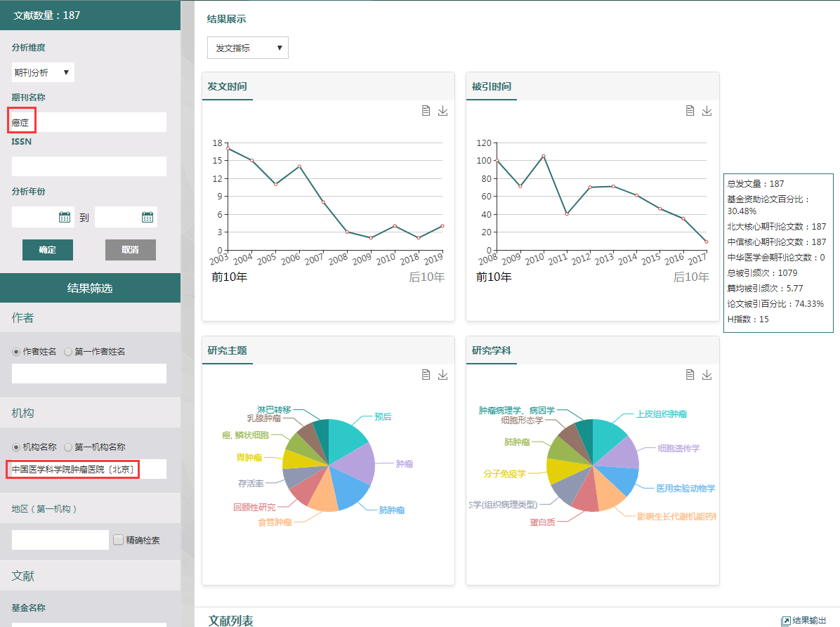This screenshot has width=840, height=627.
Task: Click the 取消 cancel button
Action: (x=130, y=250)
